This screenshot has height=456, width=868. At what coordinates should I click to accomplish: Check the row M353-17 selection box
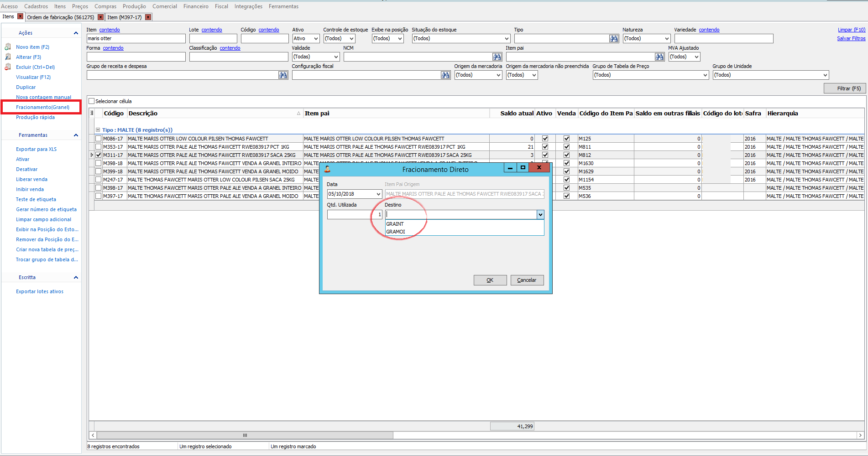[98, 147]
